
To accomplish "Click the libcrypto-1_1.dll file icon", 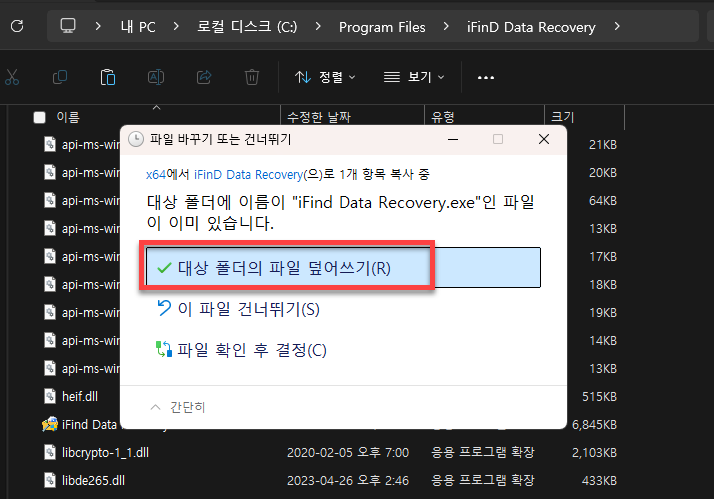I will tap(50, 452).
